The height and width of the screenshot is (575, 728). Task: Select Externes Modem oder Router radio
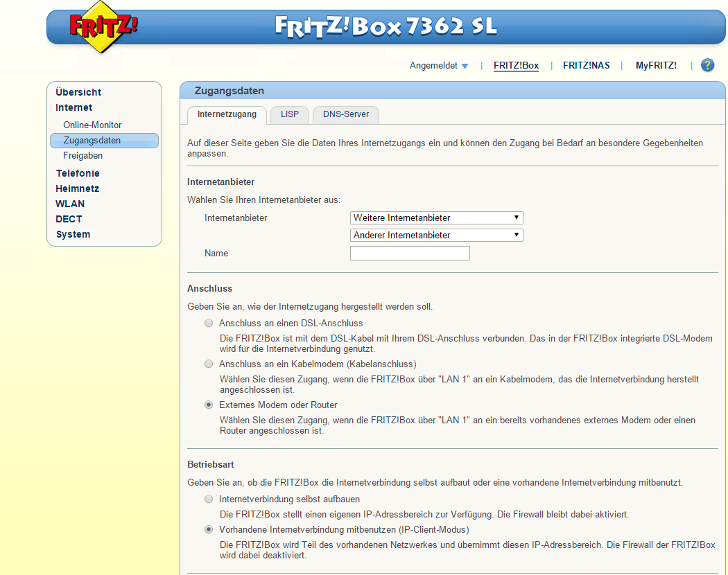coord(209,405)
